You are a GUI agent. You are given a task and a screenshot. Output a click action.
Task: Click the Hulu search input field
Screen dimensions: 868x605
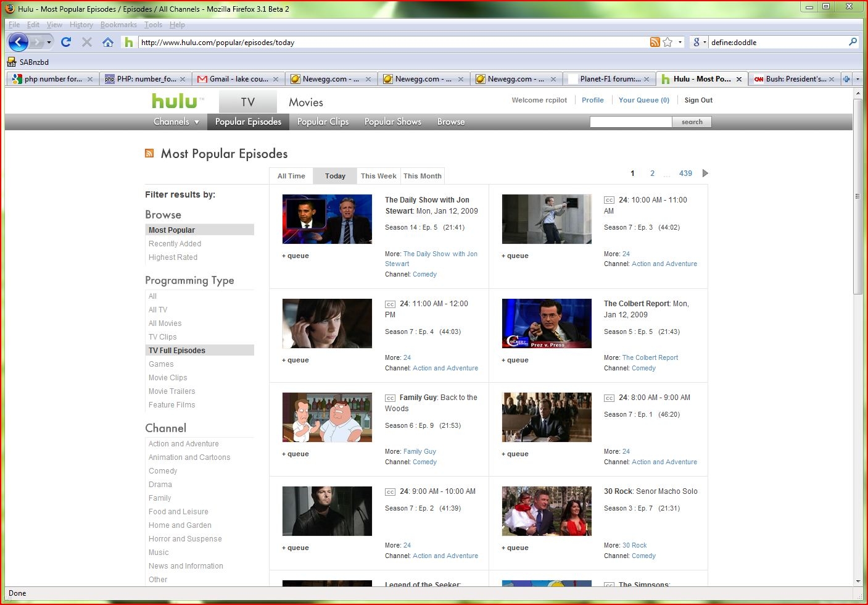tap(630, 122)
